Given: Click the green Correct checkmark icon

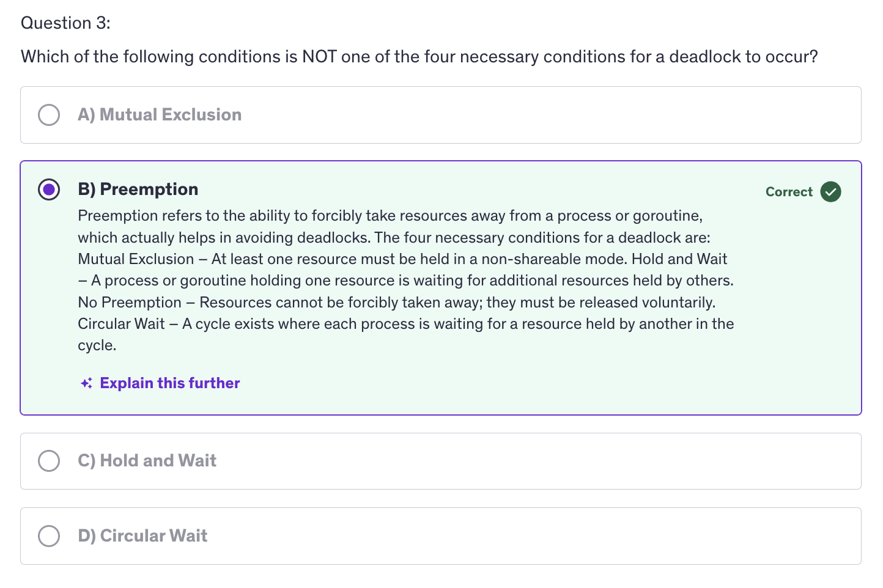Looking at the screenshot, I should 830,192.
